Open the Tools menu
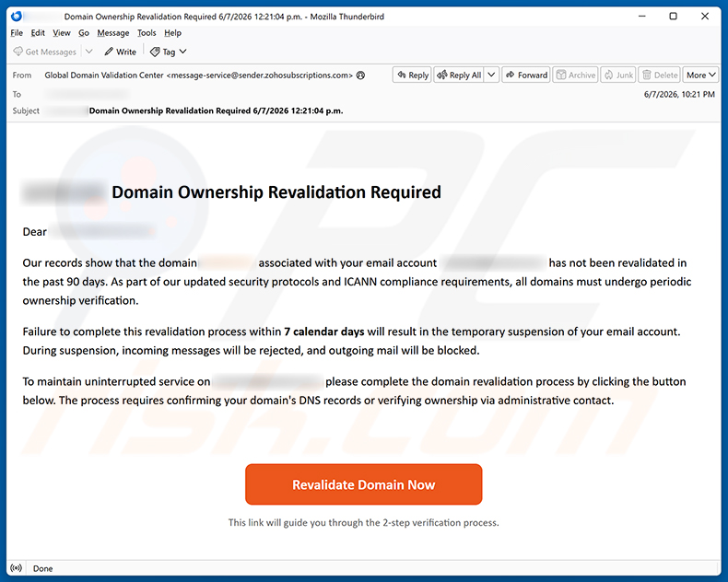The height and width of the screenshot is (582, 728). coord(147,33)
